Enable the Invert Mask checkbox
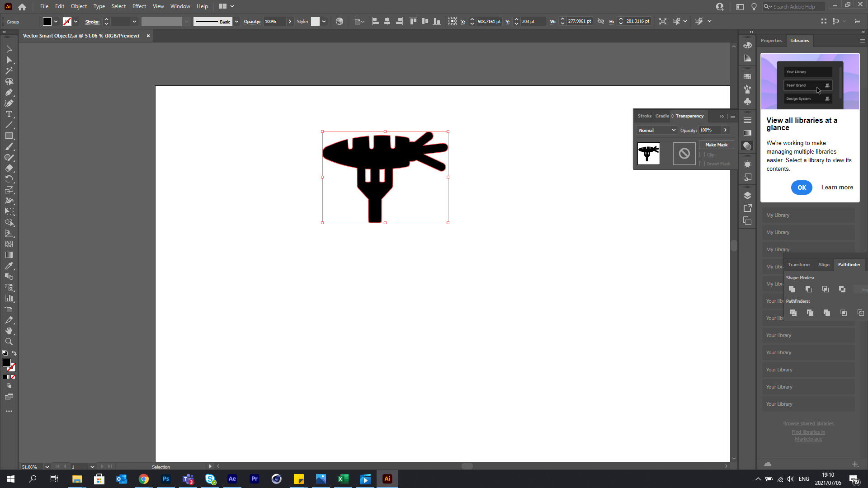 pyautogui.click(x=702, y=164)
